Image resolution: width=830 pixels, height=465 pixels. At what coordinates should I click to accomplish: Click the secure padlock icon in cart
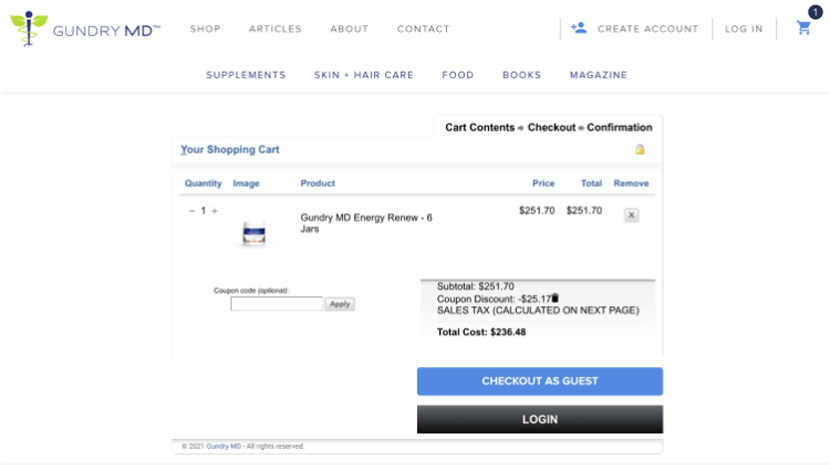point(640,150)
